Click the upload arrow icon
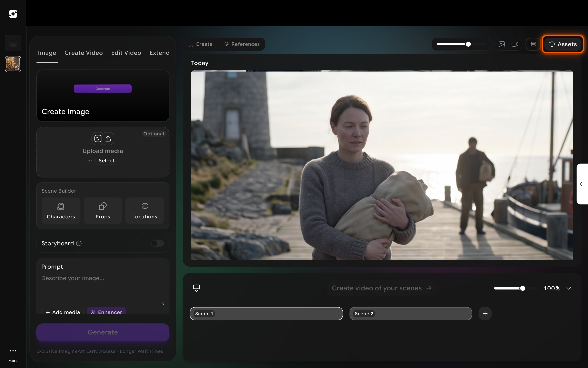 (108, 138)
